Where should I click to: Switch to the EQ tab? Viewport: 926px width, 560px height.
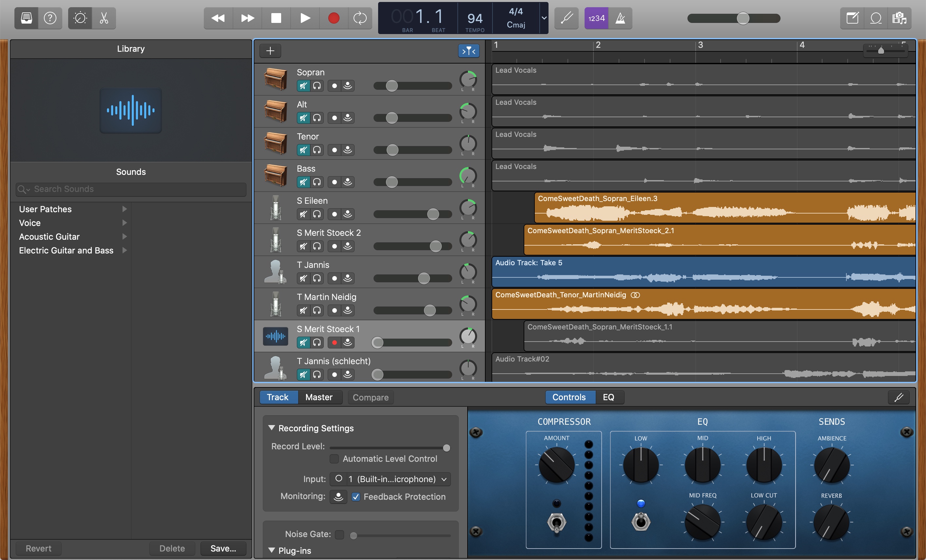(x=608, y=397)
